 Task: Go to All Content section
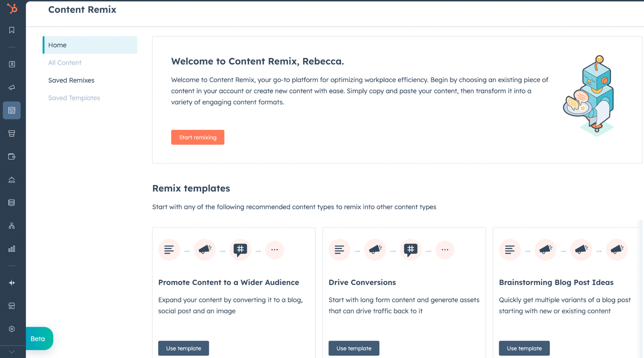(65, 63)
